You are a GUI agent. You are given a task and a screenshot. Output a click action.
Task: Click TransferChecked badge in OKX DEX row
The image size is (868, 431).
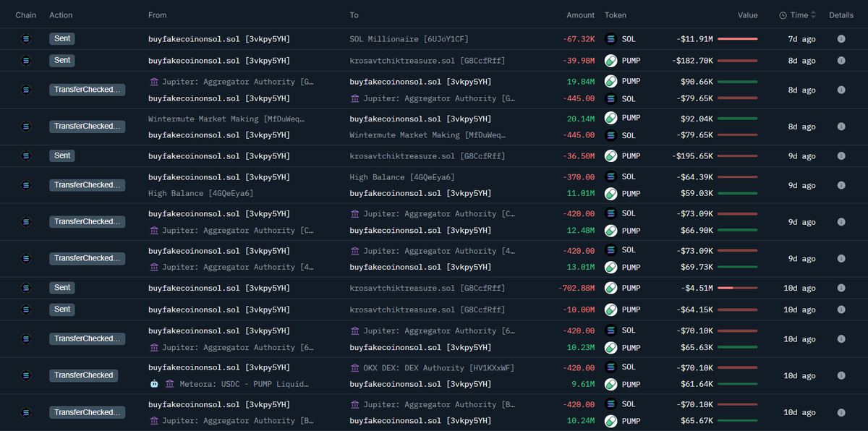(83, 375)
